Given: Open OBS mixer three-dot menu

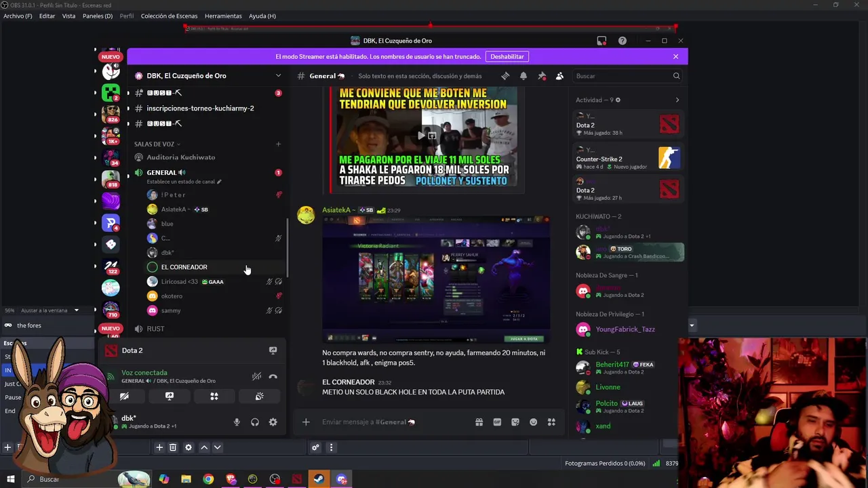Looking at the screenshot, I should [x=331, y=447].
